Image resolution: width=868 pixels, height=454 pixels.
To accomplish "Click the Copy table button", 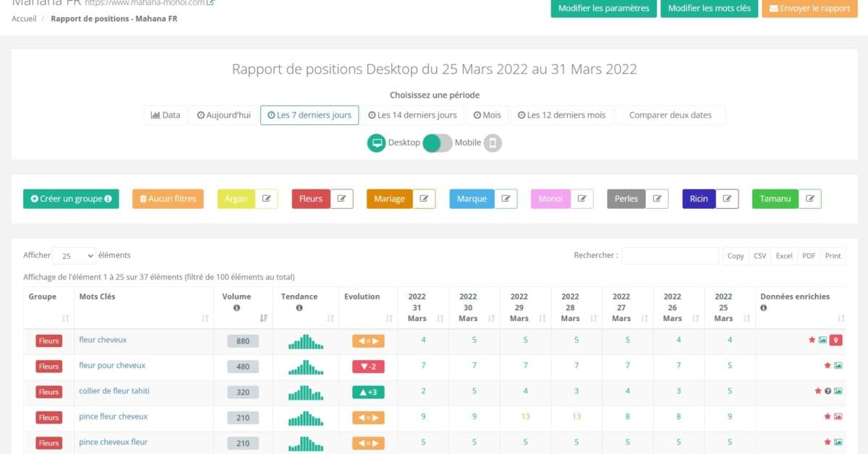I will click(736, 256).
